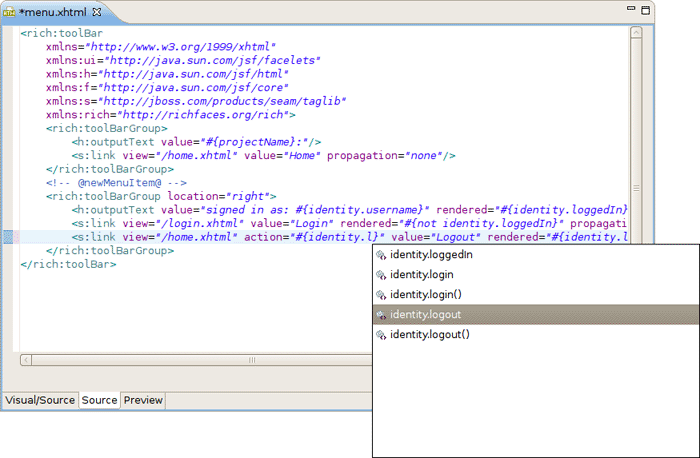Click the menu.xhtml file icon in tab
The width and height of the screenshot is (700, 458).
[12, 11]
